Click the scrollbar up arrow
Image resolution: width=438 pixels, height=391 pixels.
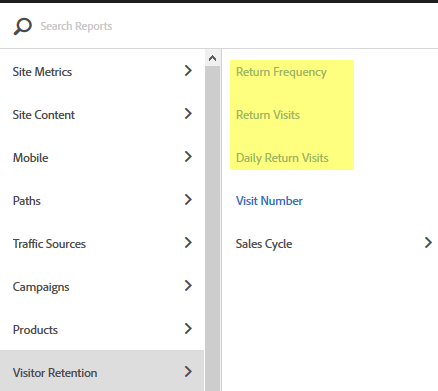[x=212, y=58]
